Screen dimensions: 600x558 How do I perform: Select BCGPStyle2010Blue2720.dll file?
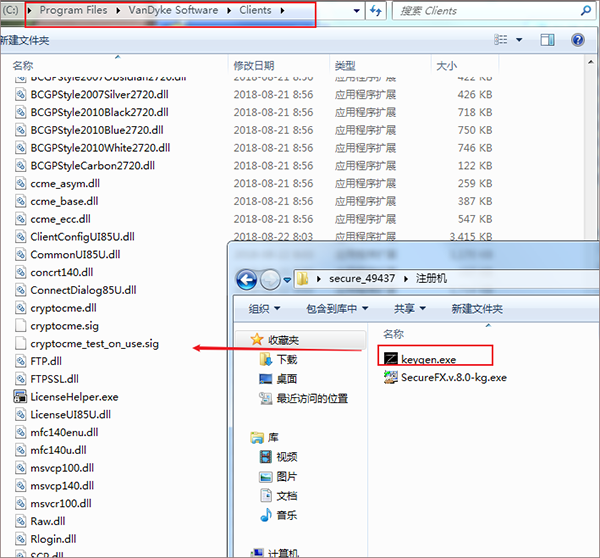(97, 130)
